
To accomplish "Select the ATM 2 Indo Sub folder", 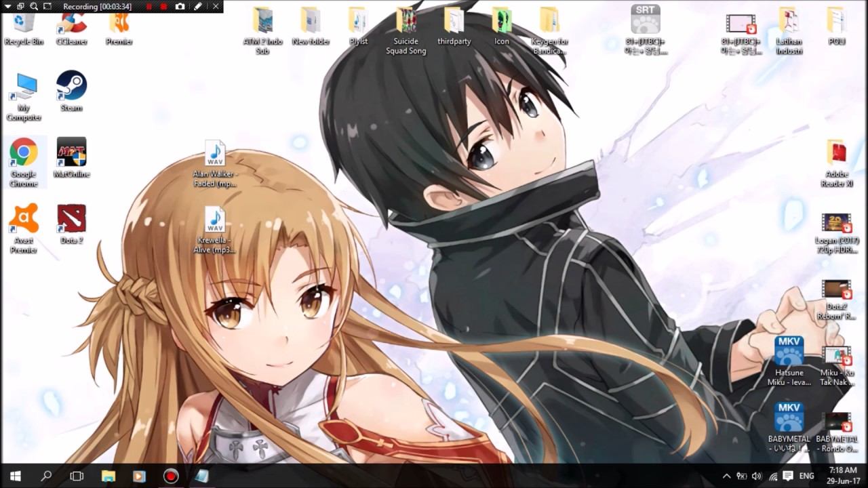I will (x=262, y=31).
